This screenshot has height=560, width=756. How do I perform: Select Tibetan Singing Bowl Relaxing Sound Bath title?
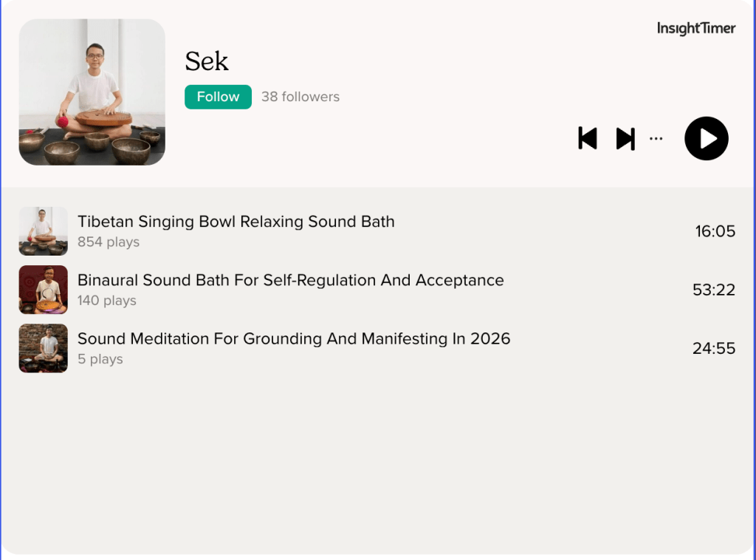236,222
